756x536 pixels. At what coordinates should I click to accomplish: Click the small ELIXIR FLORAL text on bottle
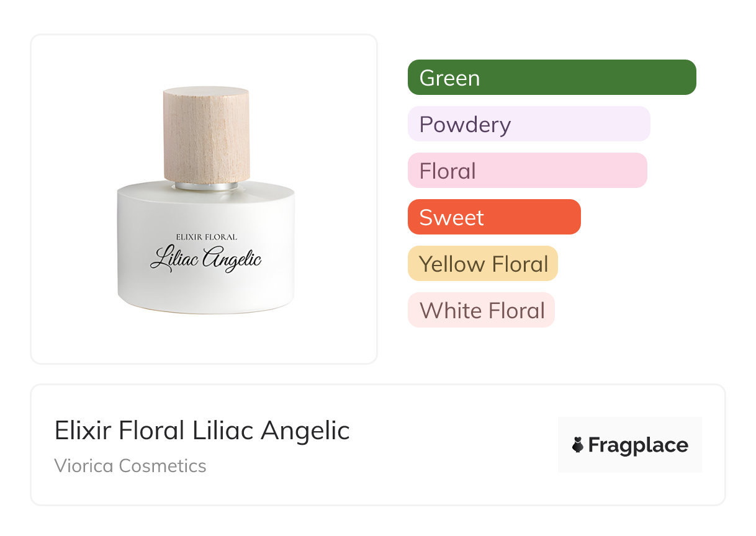pos(207,237)
